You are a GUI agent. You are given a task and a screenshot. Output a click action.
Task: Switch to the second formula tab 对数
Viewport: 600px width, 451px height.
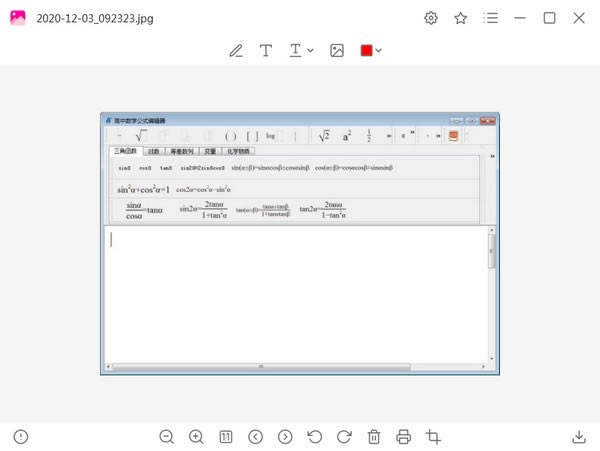(153, 151)
